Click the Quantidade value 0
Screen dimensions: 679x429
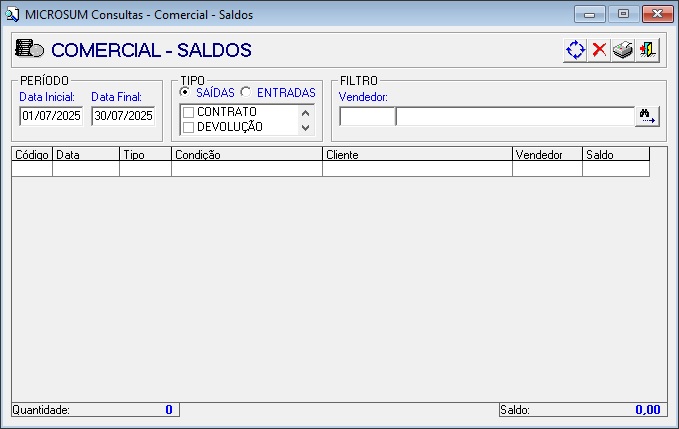click(x=169, y=410)
